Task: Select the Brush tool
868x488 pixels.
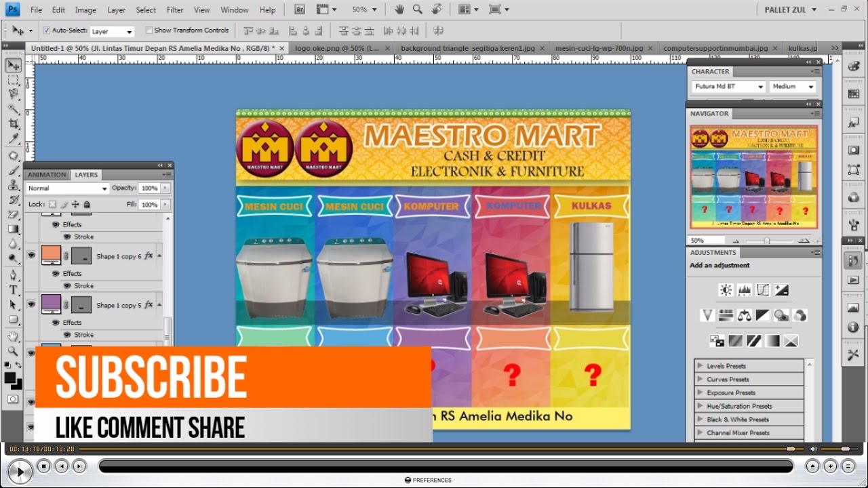Action: [13, 170]
